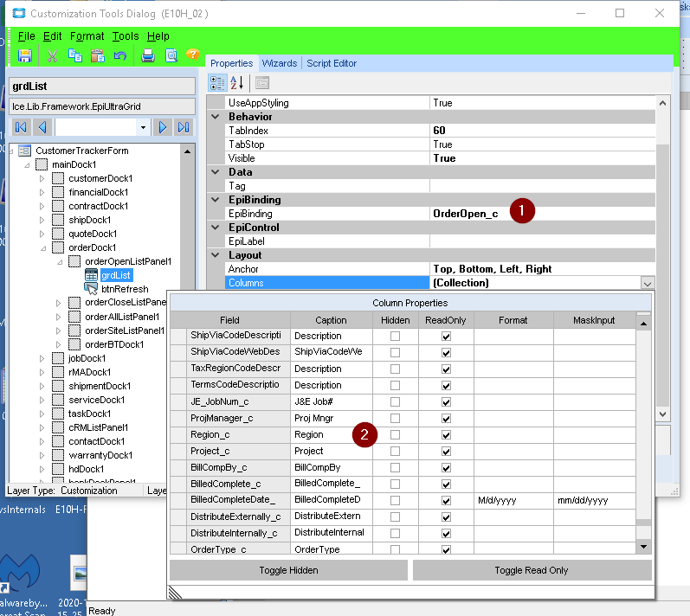
Task: Click the Cut scissors icon
Action: (x=52, y=55)
